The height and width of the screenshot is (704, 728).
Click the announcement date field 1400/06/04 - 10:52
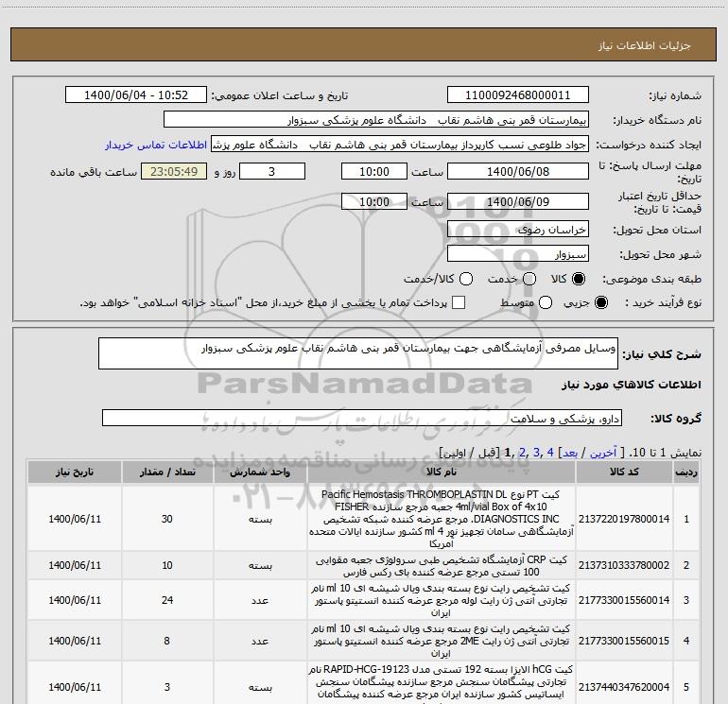click(x=135, y=94)
